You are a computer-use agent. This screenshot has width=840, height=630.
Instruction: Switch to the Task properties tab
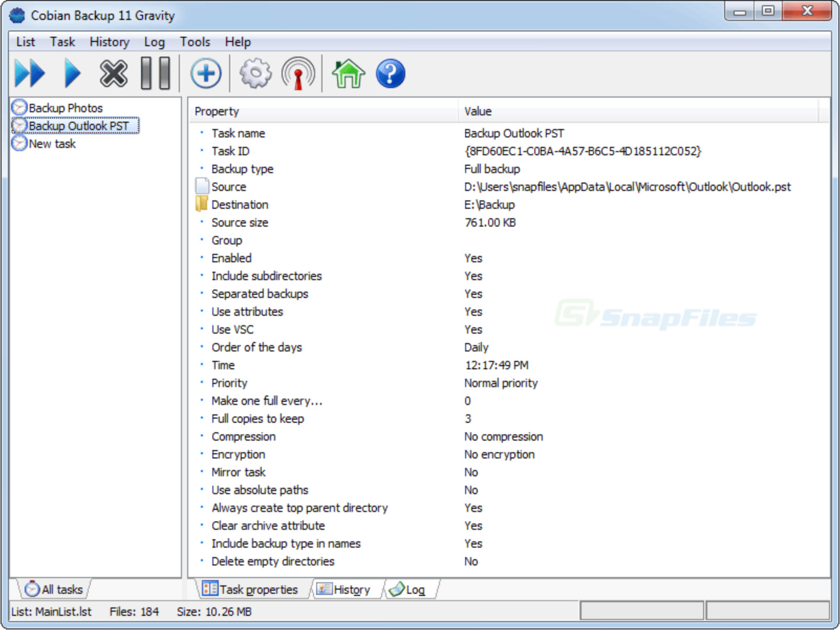(x=251, y=589)
